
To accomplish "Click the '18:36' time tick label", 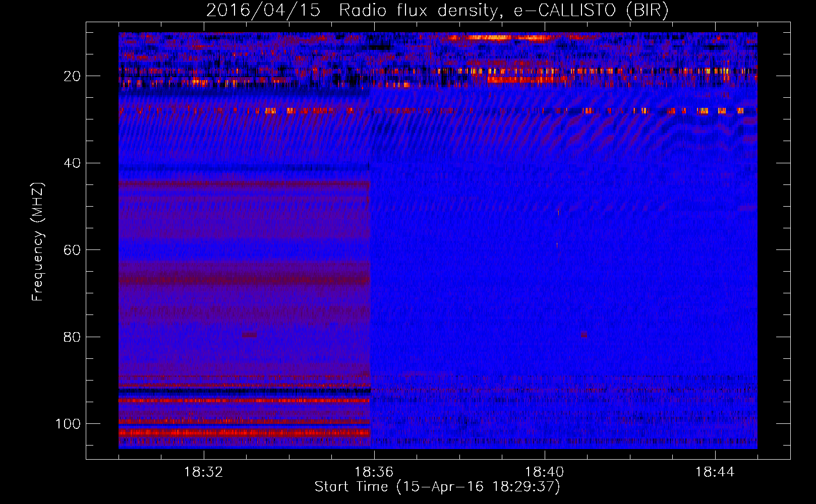I will [x=374, y=472].
